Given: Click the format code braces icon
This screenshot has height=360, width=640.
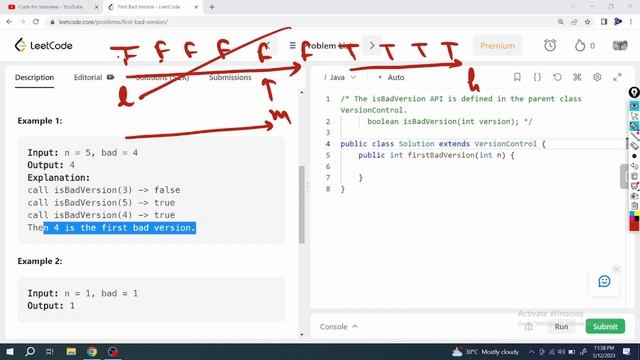Looking at the screenshot, I should [x=537, y=77].
